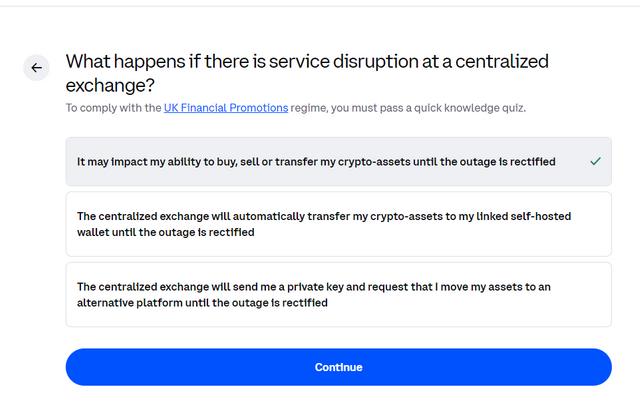Follow the underlined Financial Promotions hyperlink
This screenshot has width=640, height=409.
click(226, 107)
